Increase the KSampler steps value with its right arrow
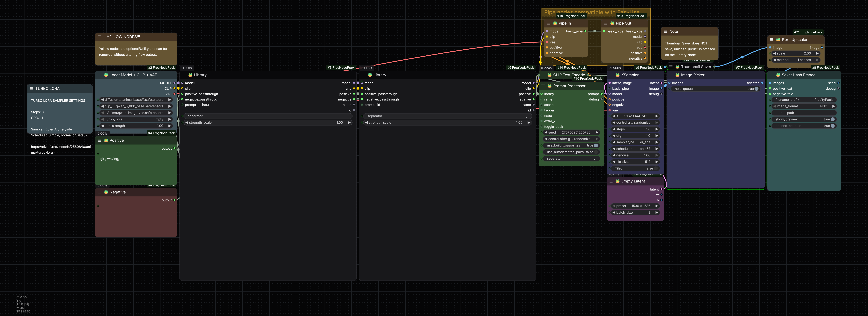 [x=656, y=129]
